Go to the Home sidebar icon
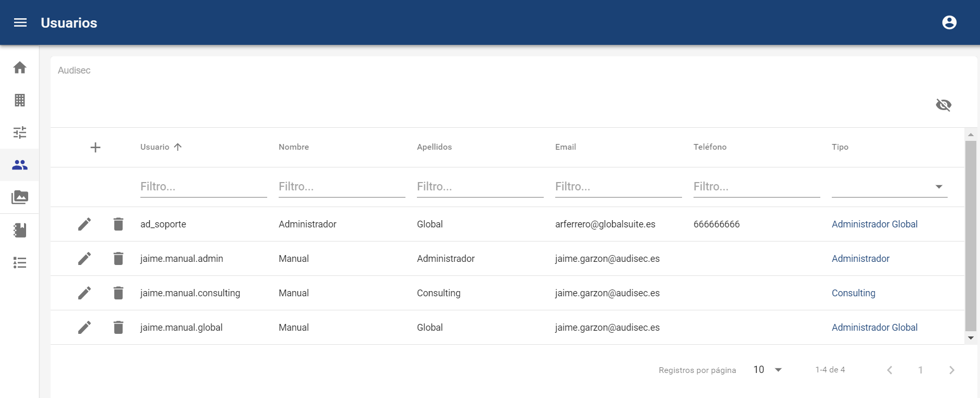The width and height of the screenshot is (980, 398). (x=20, y=68)
